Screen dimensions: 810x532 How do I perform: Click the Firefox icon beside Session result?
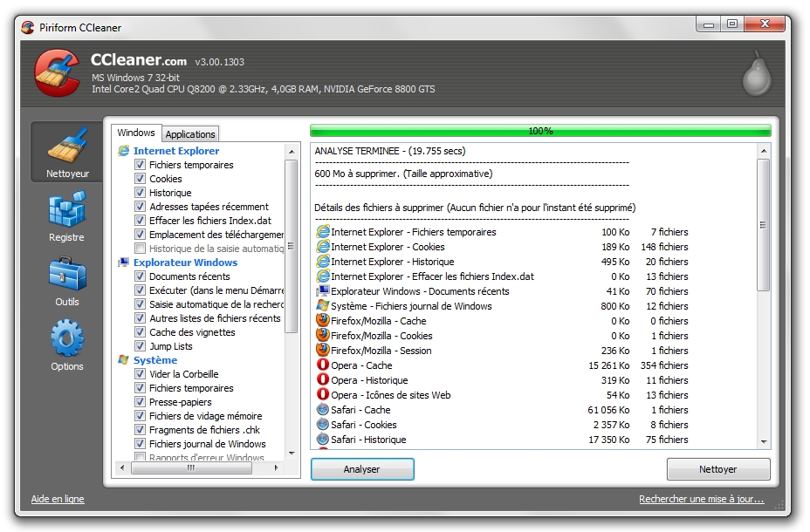323,350
